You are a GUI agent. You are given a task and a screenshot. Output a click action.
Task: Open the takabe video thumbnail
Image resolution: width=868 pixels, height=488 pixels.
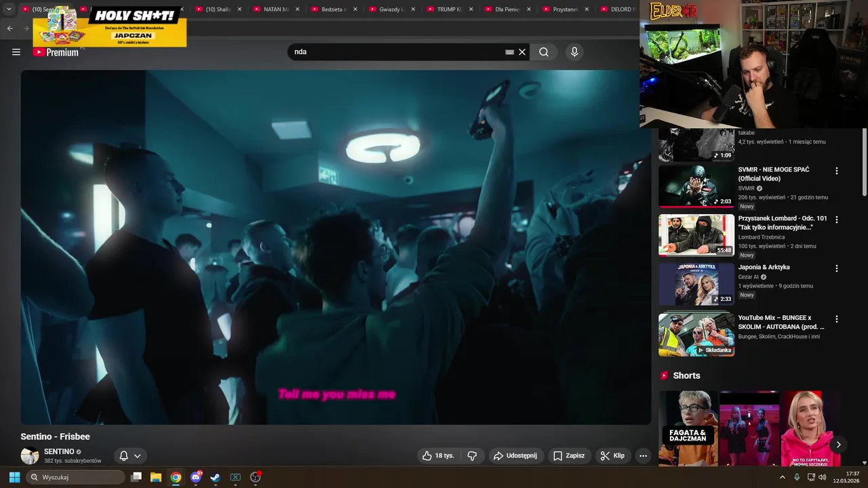click(696, 144)
